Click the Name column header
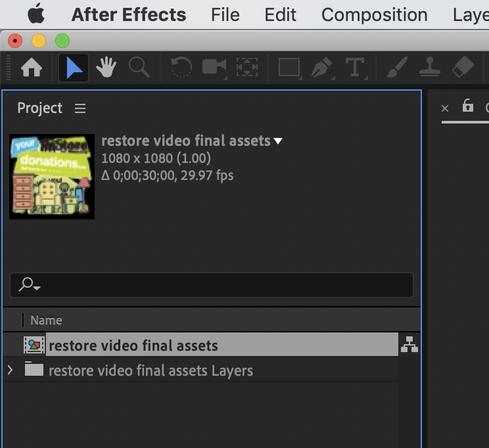489x448 pixels. [46, 320]
